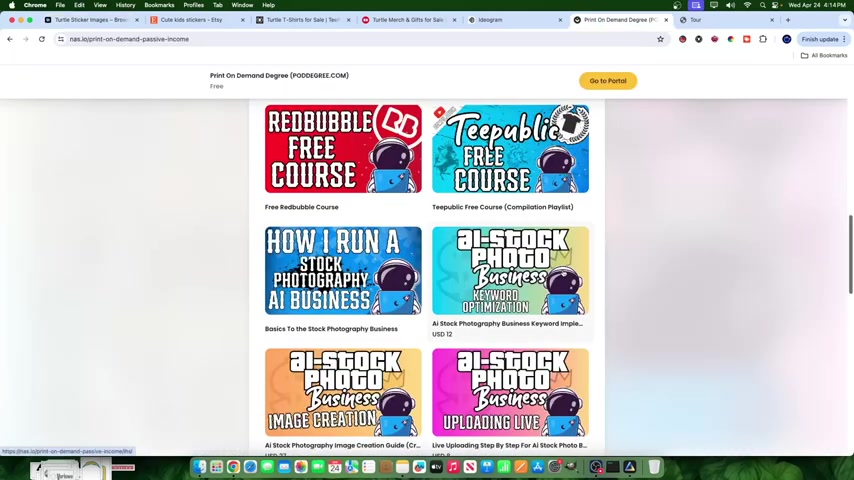Bookmark this page with the star icon

tap(660, 39)
